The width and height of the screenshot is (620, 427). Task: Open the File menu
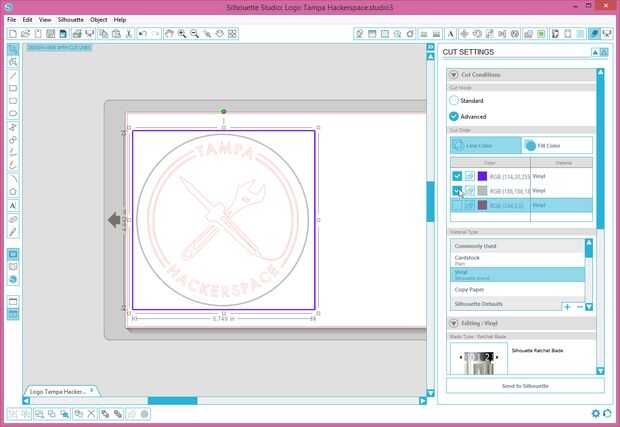tap(11, 19)
